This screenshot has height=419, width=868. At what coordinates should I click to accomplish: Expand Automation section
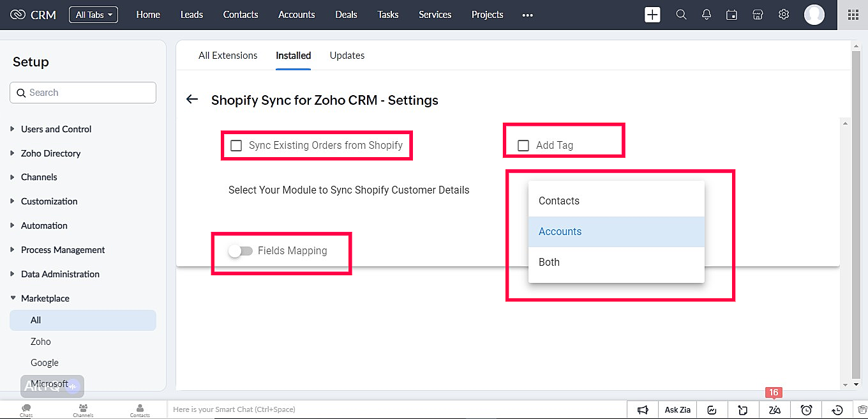[44, 225]
